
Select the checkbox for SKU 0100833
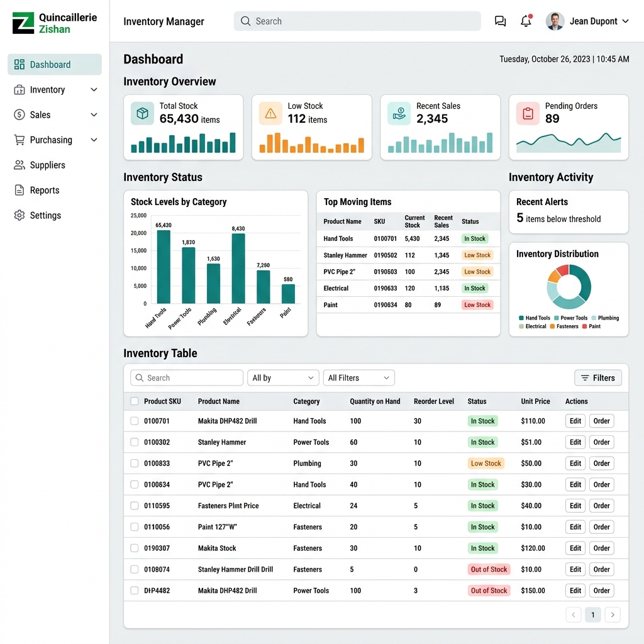click(x=135, y=464)
